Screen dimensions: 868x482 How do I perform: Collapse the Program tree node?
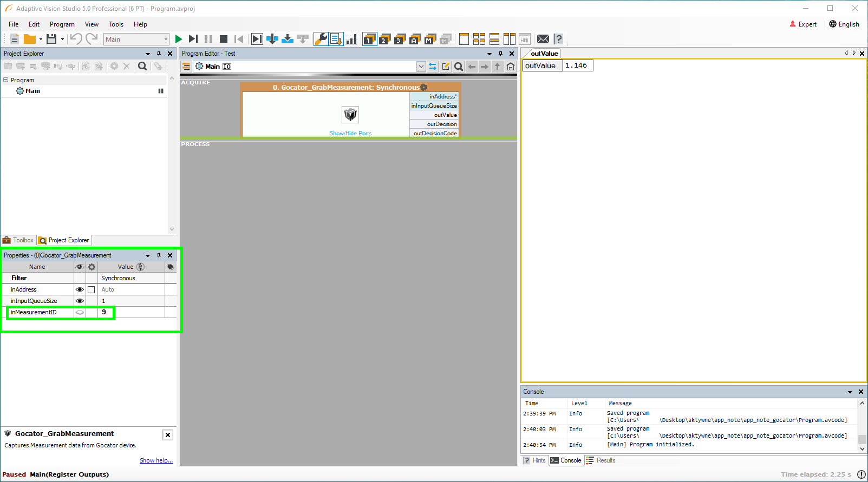pos(6,80)
